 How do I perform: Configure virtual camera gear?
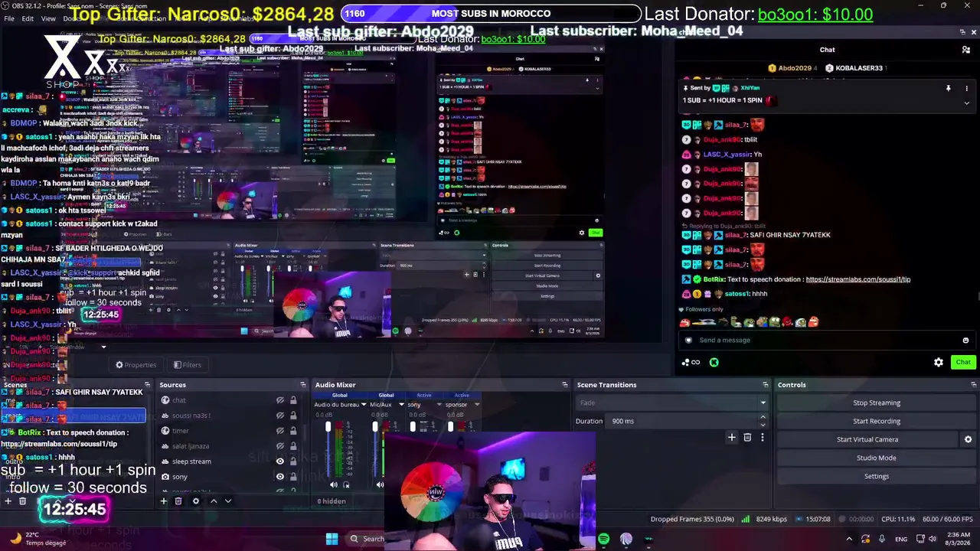coord(968,439)
